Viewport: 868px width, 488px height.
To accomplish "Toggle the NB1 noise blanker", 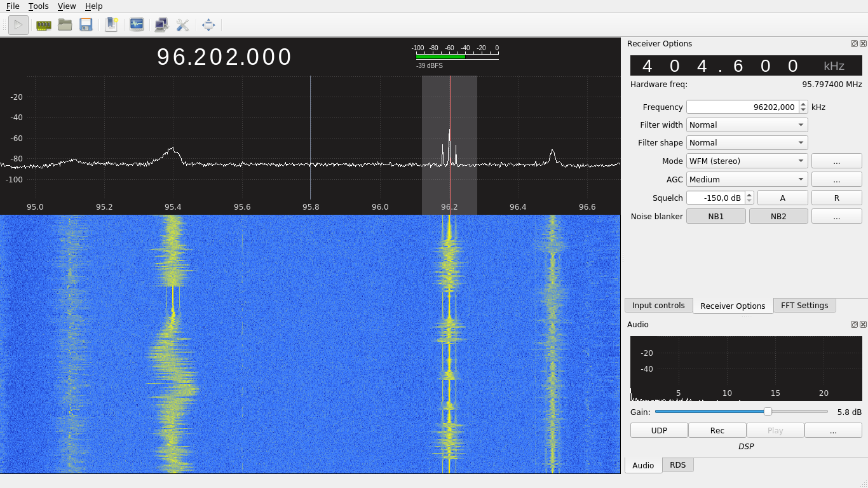I will click(716, 217).
